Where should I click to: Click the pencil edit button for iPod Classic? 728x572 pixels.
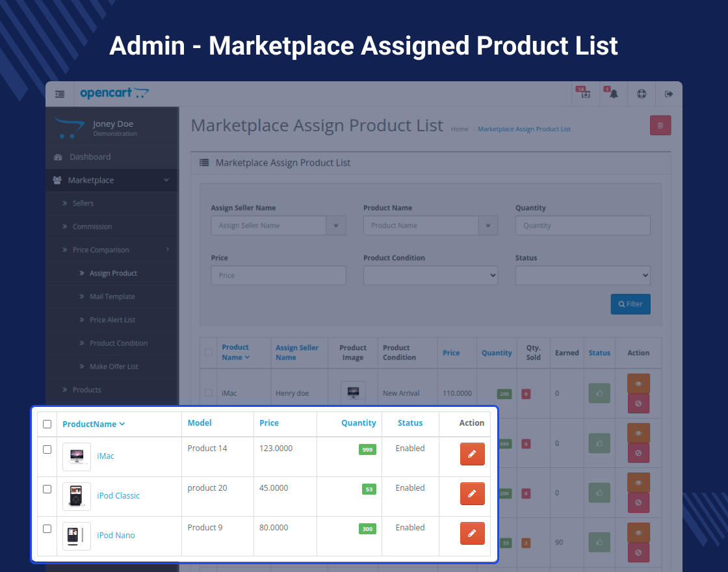tap(472, 493)
